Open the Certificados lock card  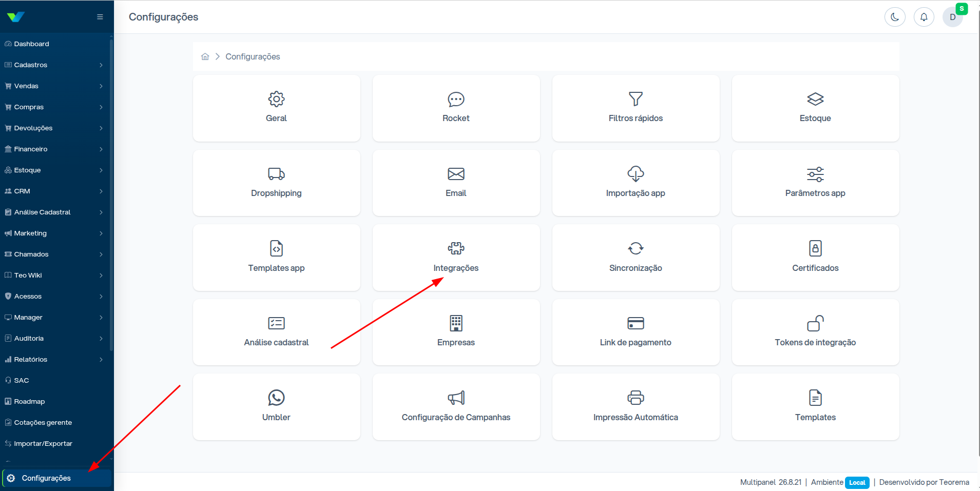815,258
